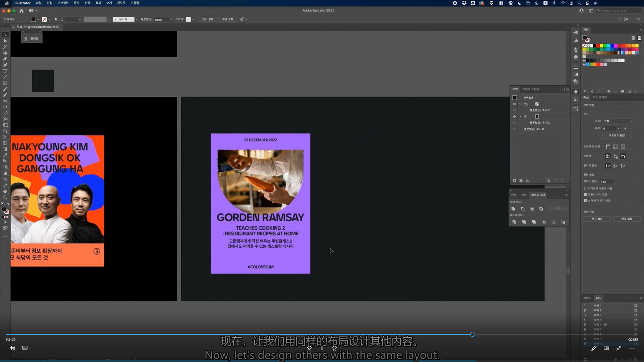This screenshot has height=362, width=644.
Task: Click the 아트보드 편집 button
Action: (x=616, y=135)
